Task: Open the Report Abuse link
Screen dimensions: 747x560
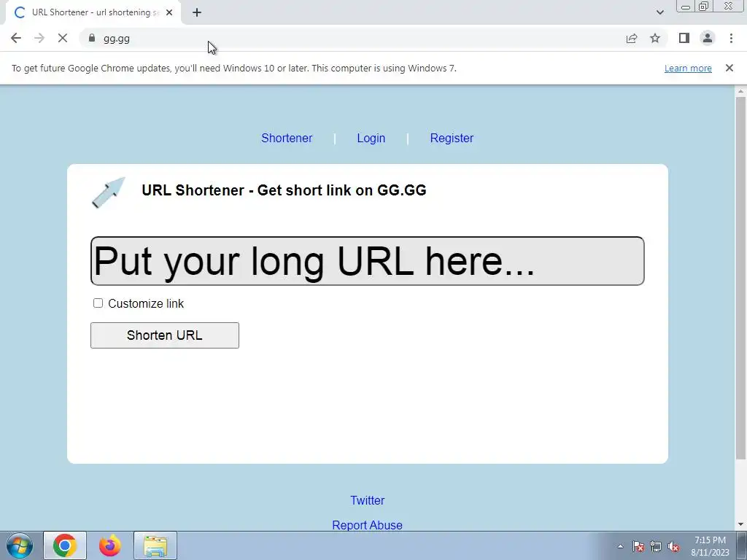Action: (368, 525)
